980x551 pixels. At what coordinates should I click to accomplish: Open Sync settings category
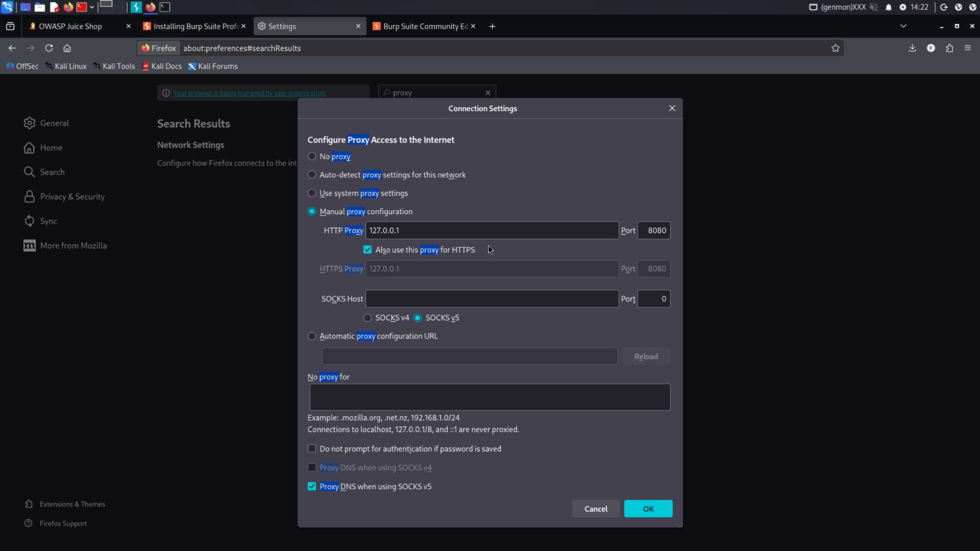click(41, 221)
